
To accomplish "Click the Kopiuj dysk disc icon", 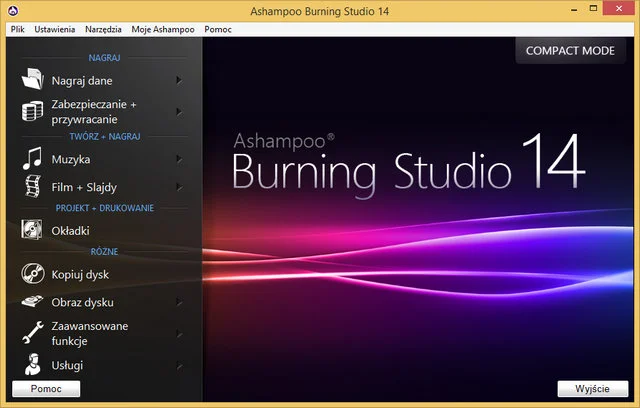I will coord(33,274).
